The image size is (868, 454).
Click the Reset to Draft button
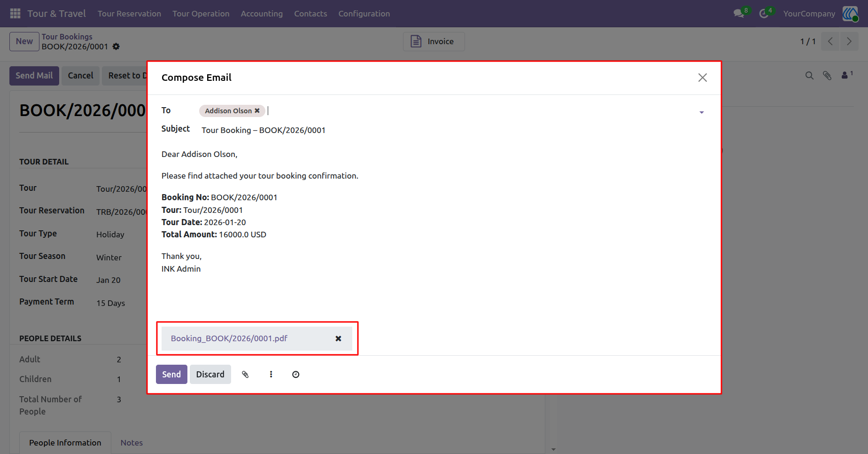click(124, 76)
